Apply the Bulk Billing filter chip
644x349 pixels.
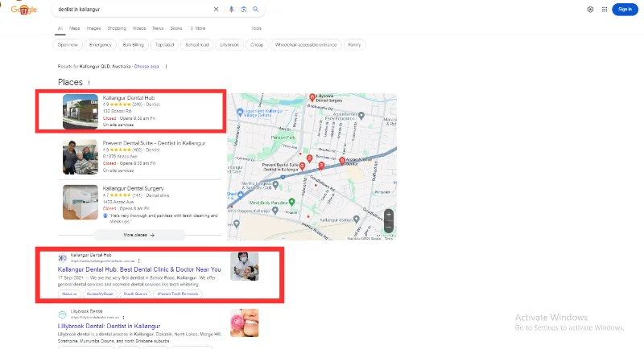(133, 45)
